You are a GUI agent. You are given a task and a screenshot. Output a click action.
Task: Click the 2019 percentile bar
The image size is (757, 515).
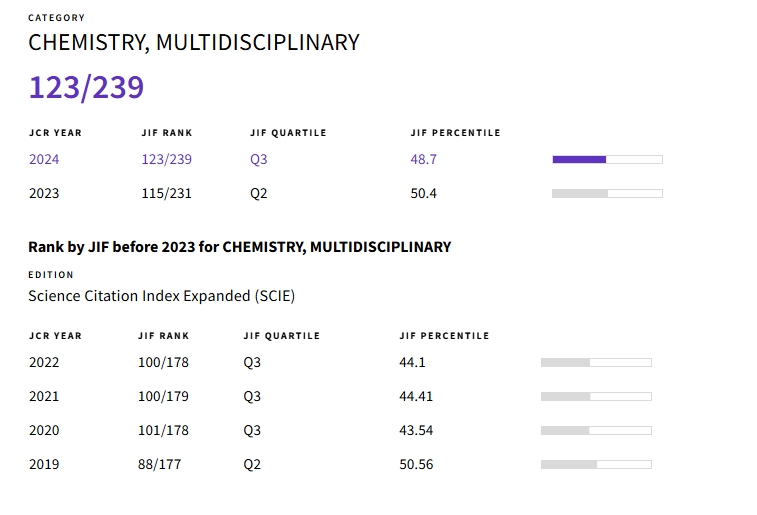click(x=595, y=464)
